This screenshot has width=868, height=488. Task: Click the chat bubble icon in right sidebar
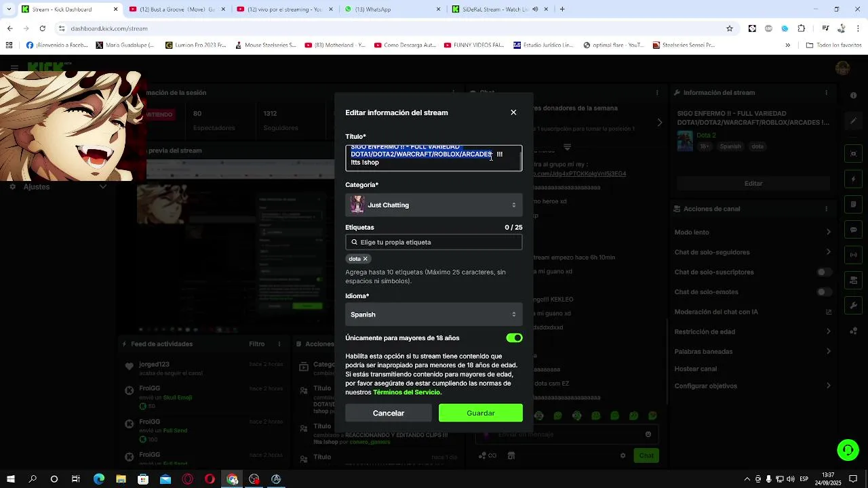tap(853, 230)
